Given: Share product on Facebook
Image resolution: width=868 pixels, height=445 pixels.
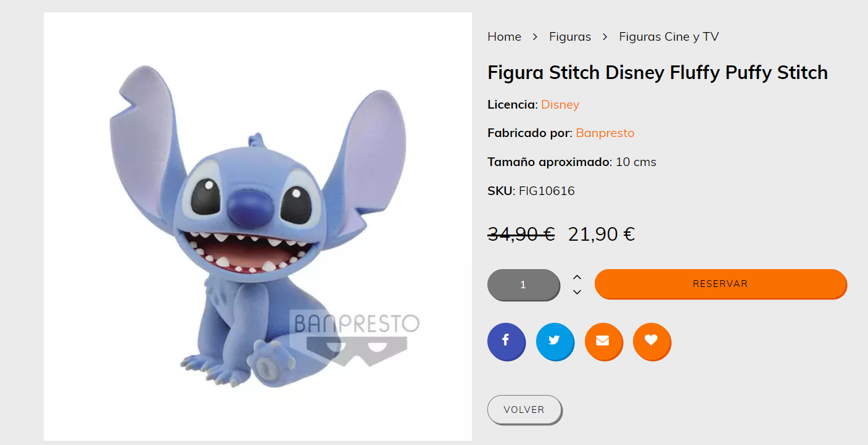Looking at the screenshot, I should tap(506, 341).
